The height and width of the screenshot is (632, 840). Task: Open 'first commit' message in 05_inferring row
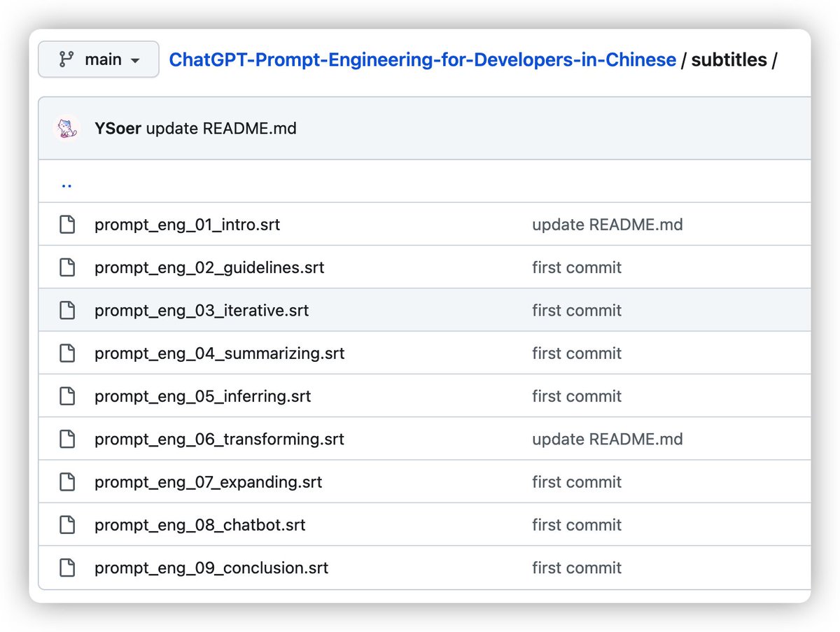click(577, 396)
